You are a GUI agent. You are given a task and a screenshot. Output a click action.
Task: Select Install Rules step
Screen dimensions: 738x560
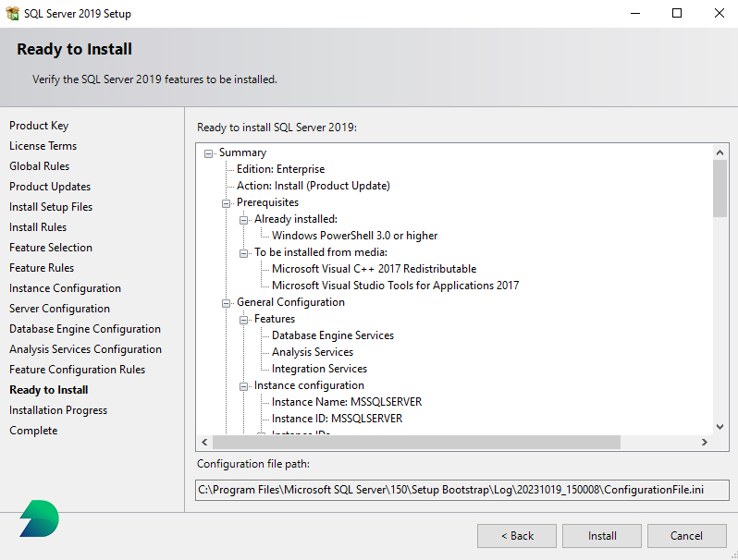click(38, 227)
